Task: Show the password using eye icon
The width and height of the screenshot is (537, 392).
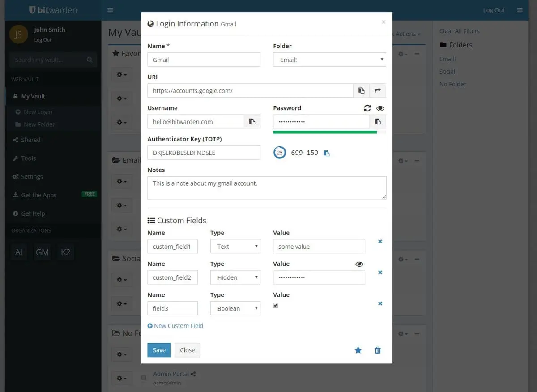Action: point(380,108)
